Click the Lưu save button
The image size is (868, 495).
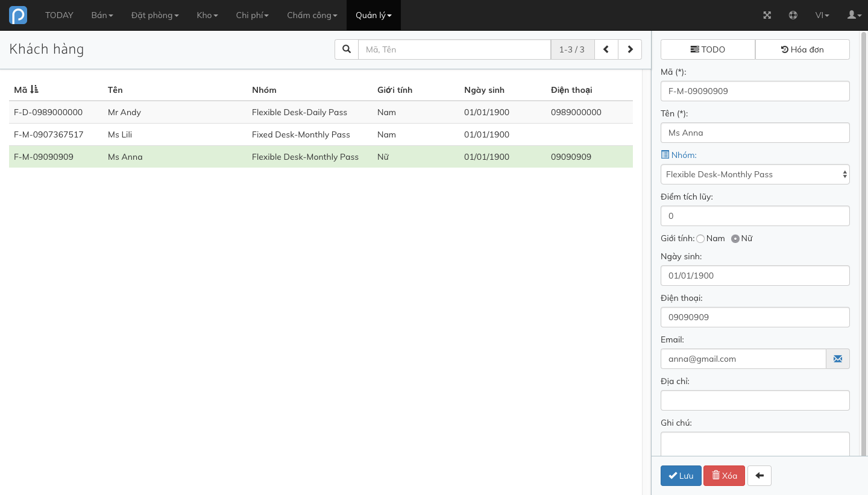tap(681, 476)
